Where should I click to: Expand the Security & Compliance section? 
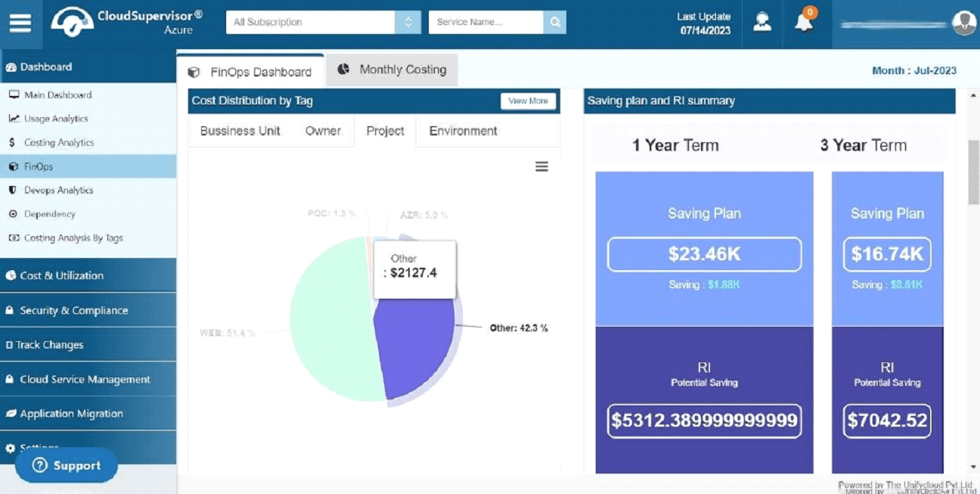88,310
